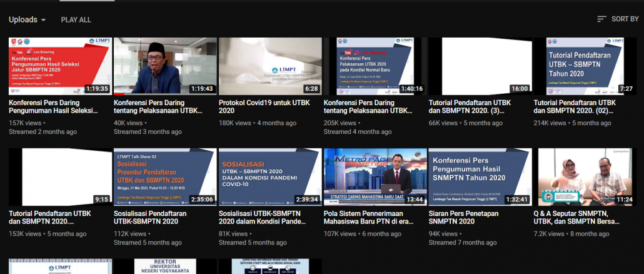Click the 2:39:34 duration badge
This screenshot has height=274, width=644.
(x=307, y=200)
